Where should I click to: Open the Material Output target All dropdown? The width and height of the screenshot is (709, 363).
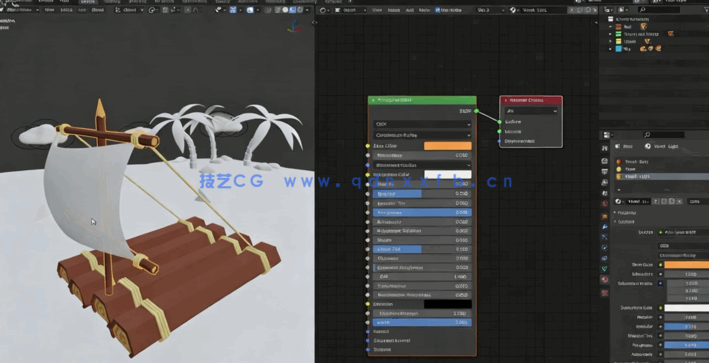531,111
